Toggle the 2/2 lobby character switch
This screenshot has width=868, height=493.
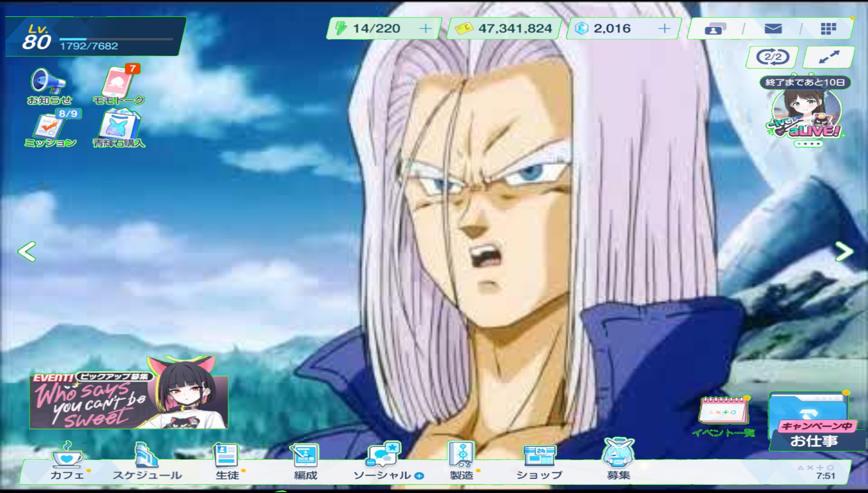772,58
